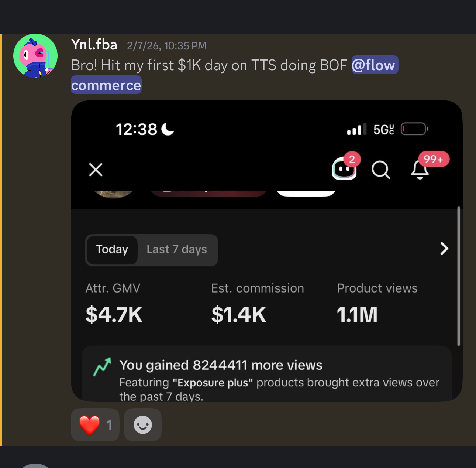
Task: Click the @flow commerce mention
Action: point(375,65)
